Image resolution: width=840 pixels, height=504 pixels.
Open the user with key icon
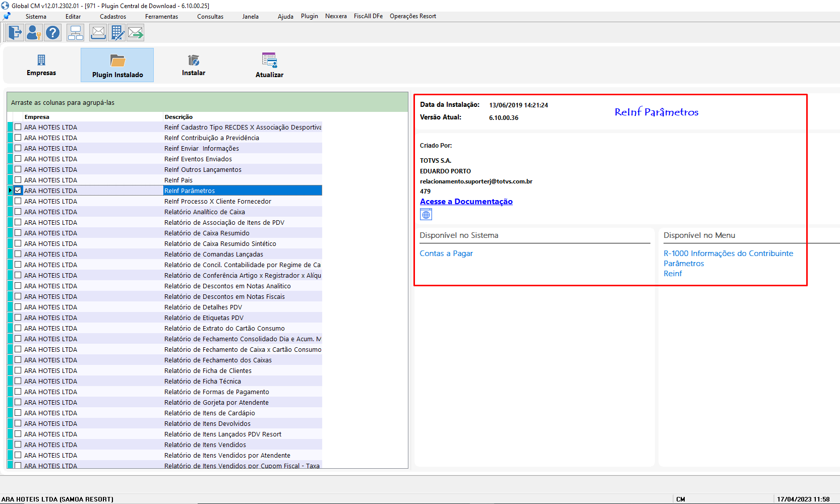[x=34, y=33]
